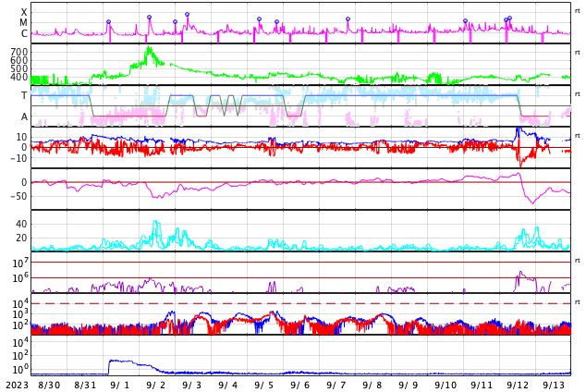The image size is (586, 392).
Task: Click the -10 magnetic field tick label
Action: 18,158
